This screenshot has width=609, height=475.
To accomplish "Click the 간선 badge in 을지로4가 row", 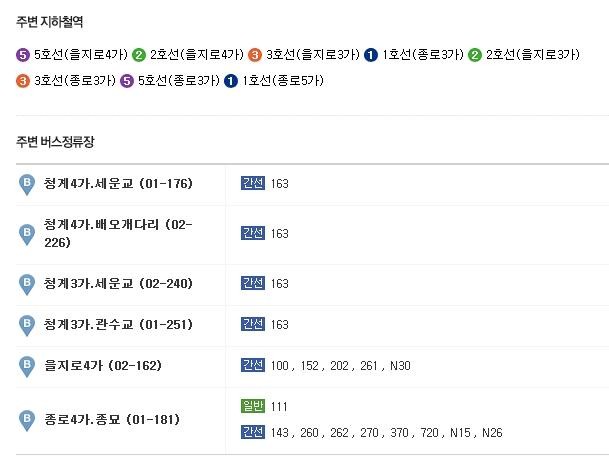I will coord(253,365).
